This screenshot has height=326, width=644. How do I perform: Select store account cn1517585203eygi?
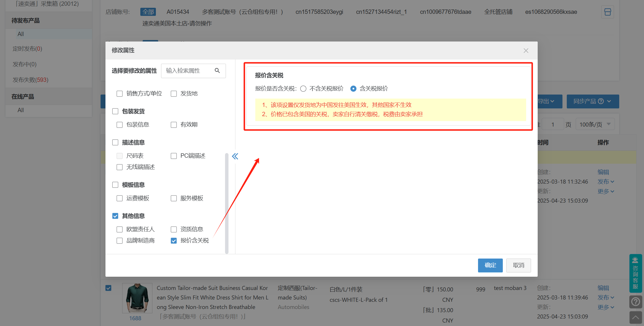point(319,12)
